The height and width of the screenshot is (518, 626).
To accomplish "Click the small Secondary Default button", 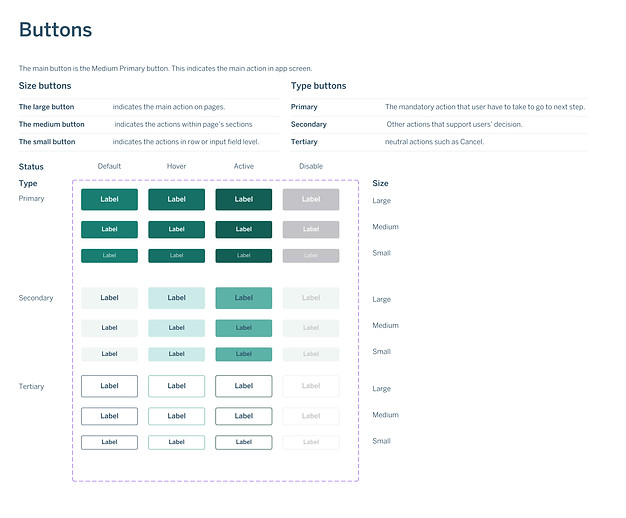I will point(109,354).
